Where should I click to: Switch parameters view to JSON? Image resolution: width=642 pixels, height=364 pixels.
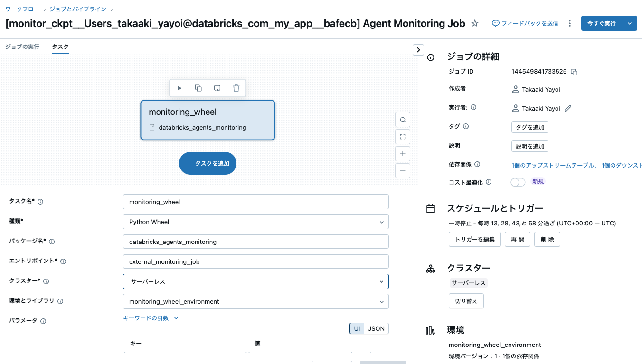click(x=377, y=328)
